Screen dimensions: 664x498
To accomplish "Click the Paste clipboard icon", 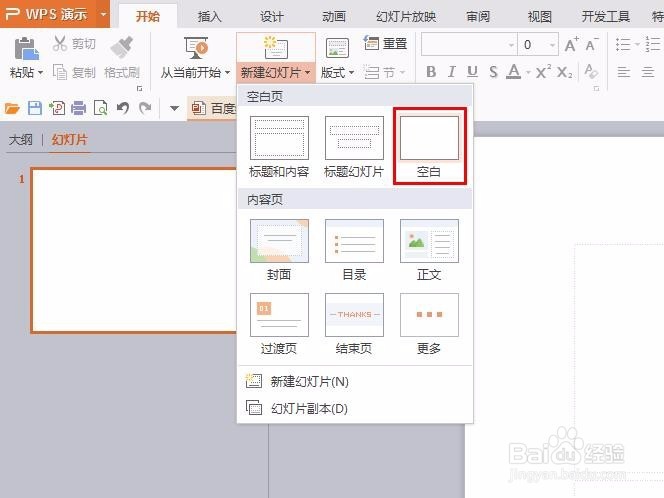I will pyautogui.click(x=26, y=48).
